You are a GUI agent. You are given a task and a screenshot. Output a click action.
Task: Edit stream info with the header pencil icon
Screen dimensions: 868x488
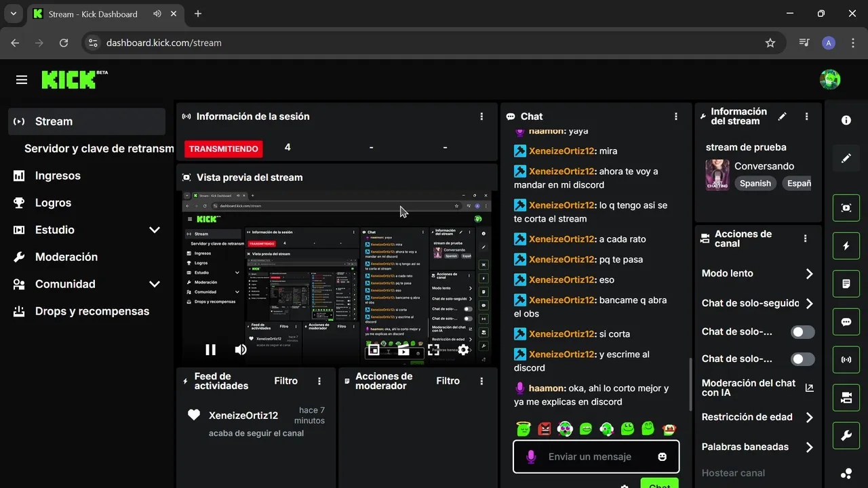pyautogui.click(x=782, y=117)
